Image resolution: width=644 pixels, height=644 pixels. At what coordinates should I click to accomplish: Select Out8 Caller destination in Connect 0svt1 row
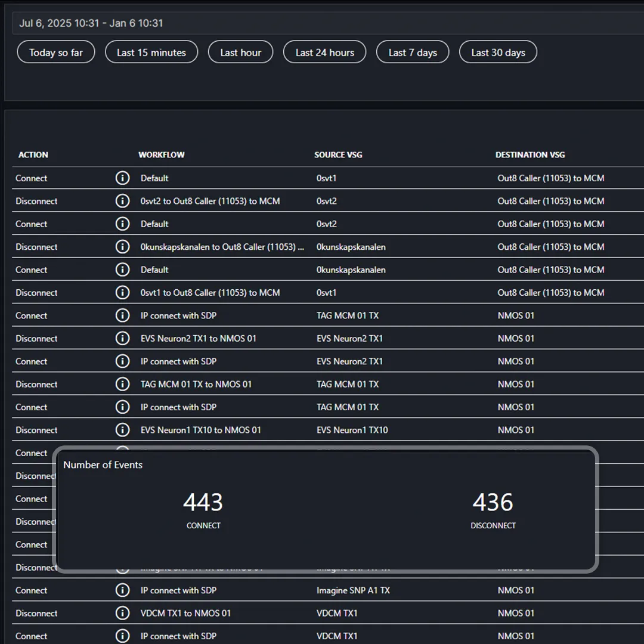tap(551, 178)
